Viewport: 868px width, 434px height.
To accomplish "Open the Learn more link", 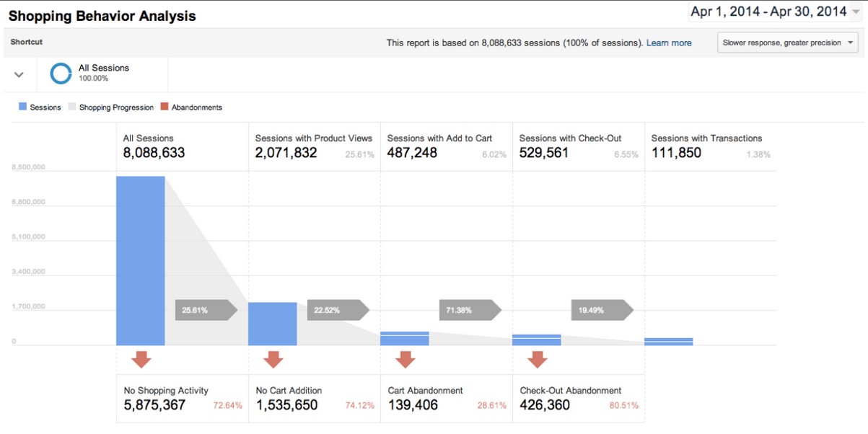I will (670, 43).
